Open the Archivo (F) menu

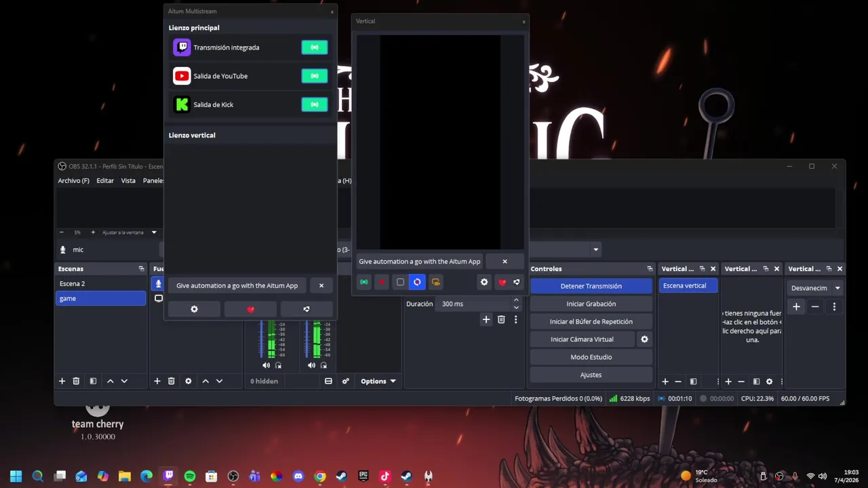pyautogui.click(x=73, y=181)
